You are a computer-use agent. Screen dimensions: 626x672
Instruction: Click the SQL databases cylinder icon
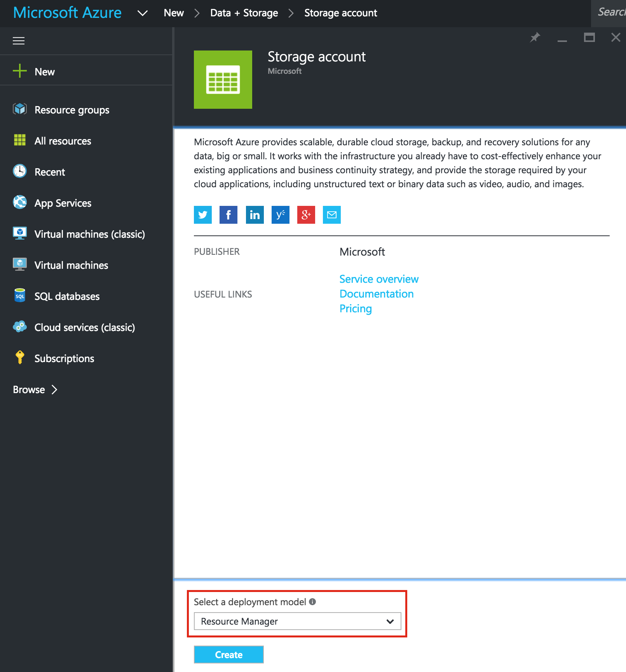point(20,295)
